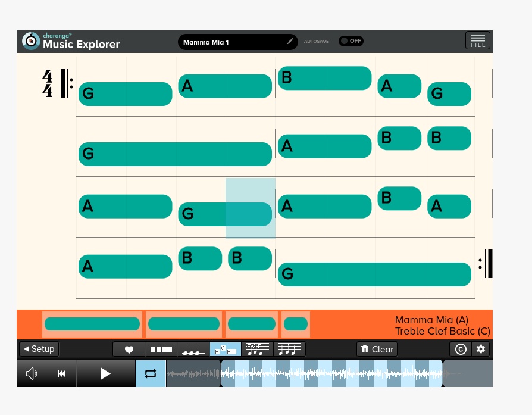Screen dimensions: 532x415
Task: Mute the speaker volume
Action: coord(32,373)
